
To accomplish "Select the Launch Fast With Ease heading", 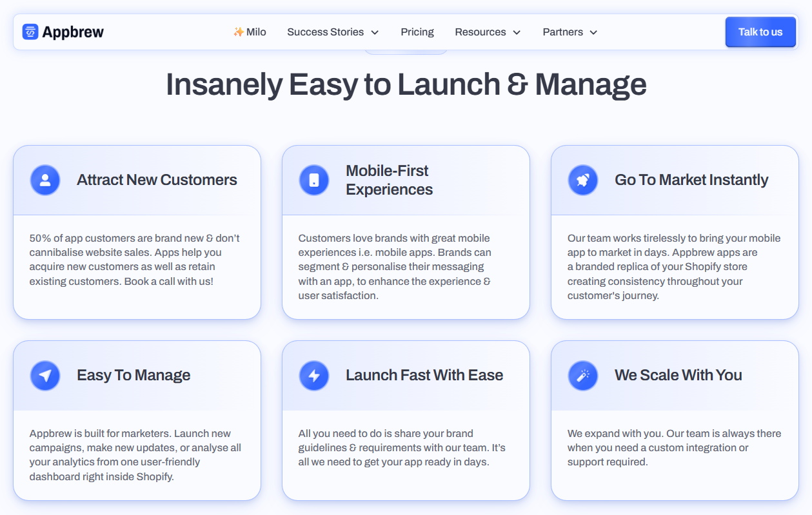I will point(424,375).
